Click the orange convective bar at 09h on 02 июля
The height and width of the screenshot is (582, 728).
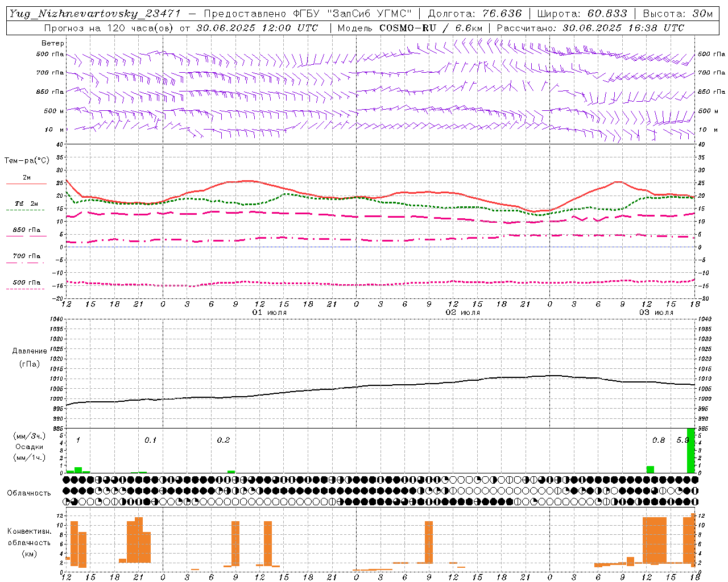click(x=429, y=542)
